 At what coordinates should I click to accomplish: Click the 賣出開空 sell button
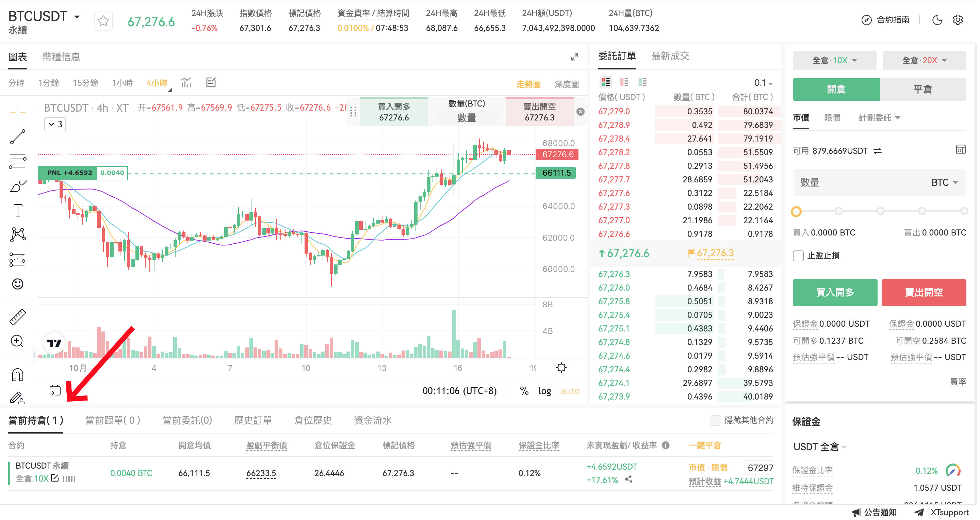coord(924,293)
